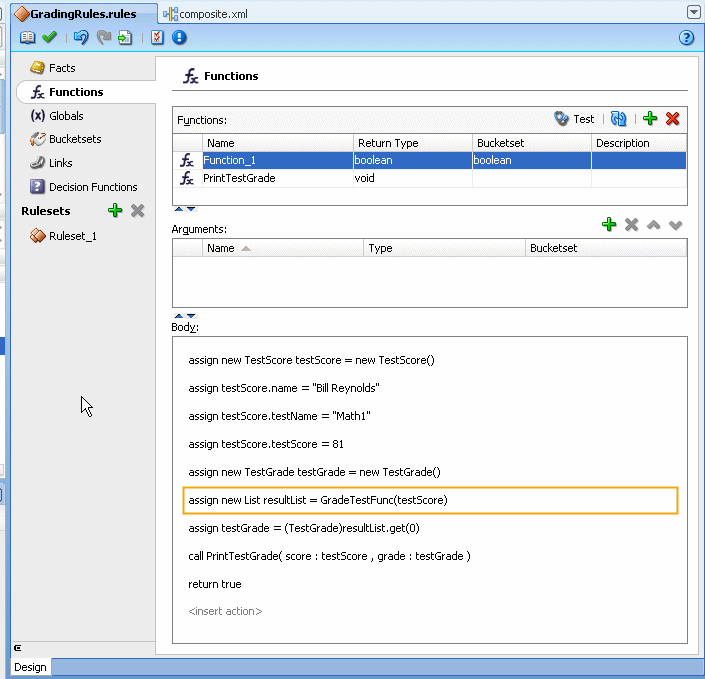Viewport: 705px width, 679px height.
Task: Open help with question mark icon
Action: tap(686, 37)
